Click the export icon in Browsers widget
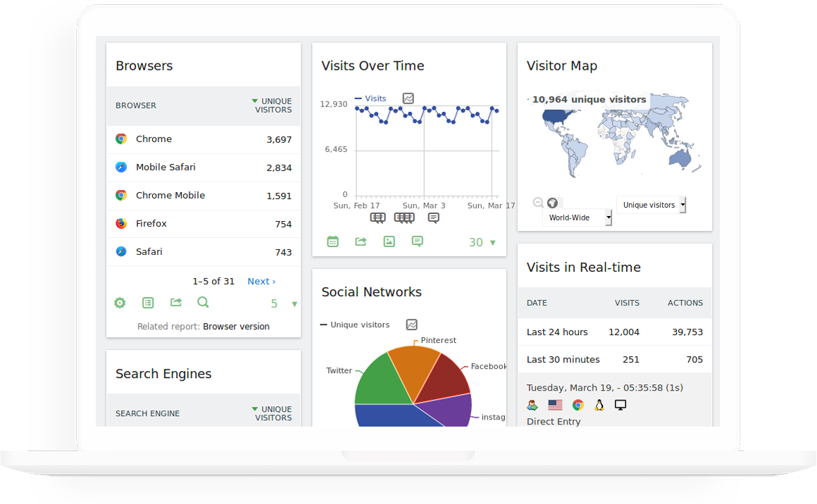The image size is (817, 504). point(176,303)
